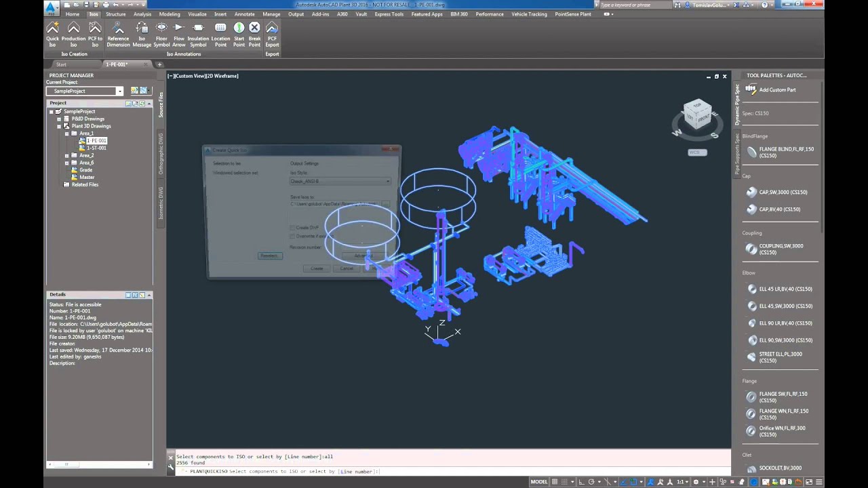868x488 pixels.
Task: Click the 2D Wireframe visual style label
Action: click(x=222, y=76)
